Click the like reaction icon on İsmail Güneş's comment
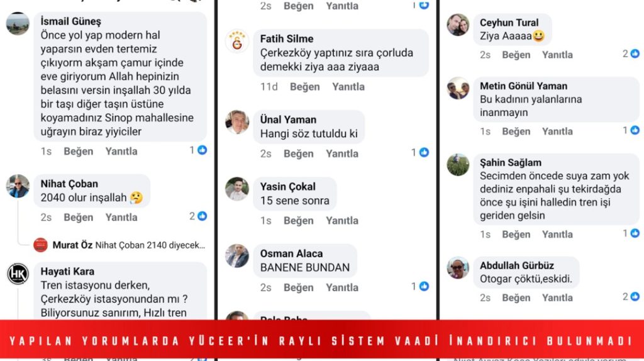The width and height of the screenshot is (644, 361). pyautogui.click(x=202, y=150)
